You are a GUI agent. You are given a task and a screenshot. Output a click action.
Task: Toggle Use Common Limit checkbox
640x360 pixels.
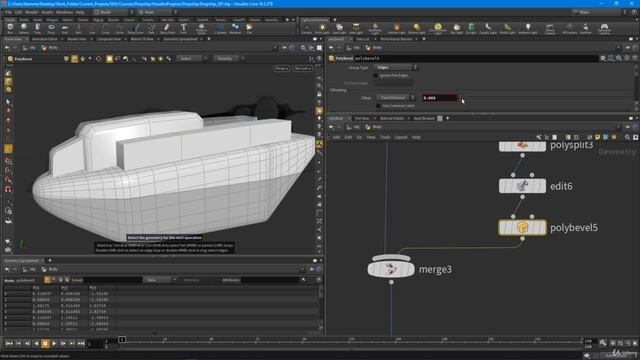tap(378, 106)
